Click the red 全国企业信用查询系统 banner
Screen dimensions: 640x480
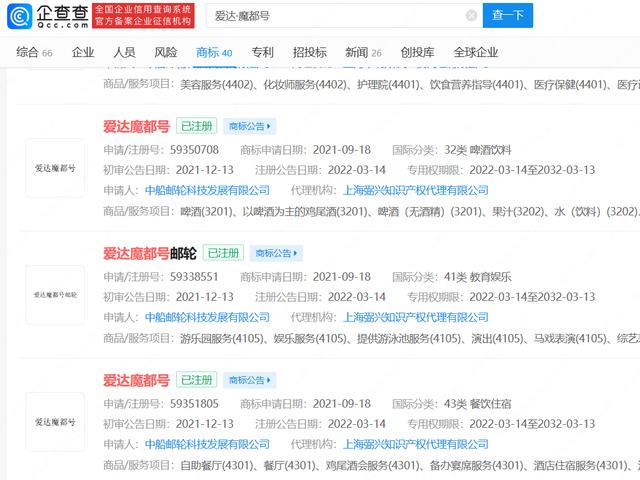143,16
